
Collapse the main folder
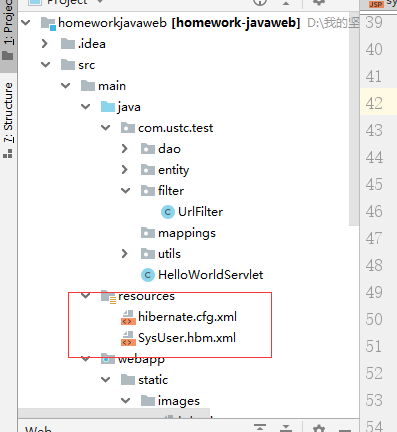pos(66,86)
